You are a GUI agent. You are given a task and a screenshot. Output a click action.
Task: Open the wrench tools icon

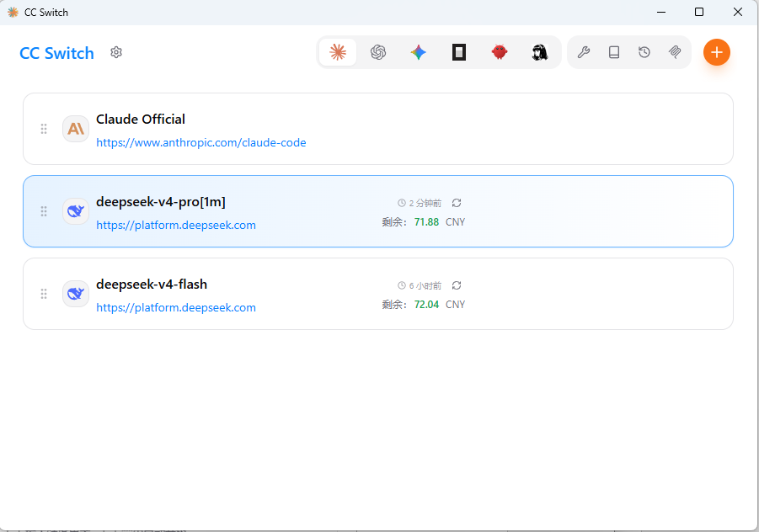pyautogui.click(x=584, y=52)
